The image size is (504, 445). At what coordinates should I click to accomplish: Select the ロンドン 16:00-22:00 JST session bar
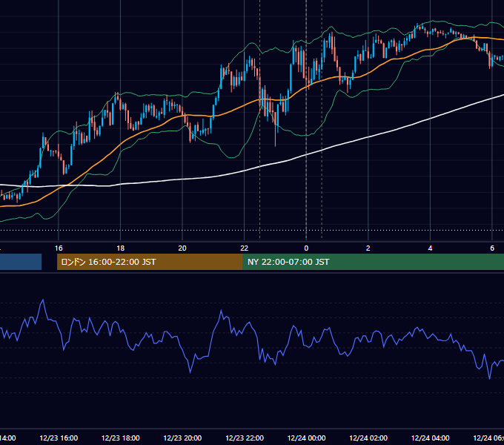point(150,262)
